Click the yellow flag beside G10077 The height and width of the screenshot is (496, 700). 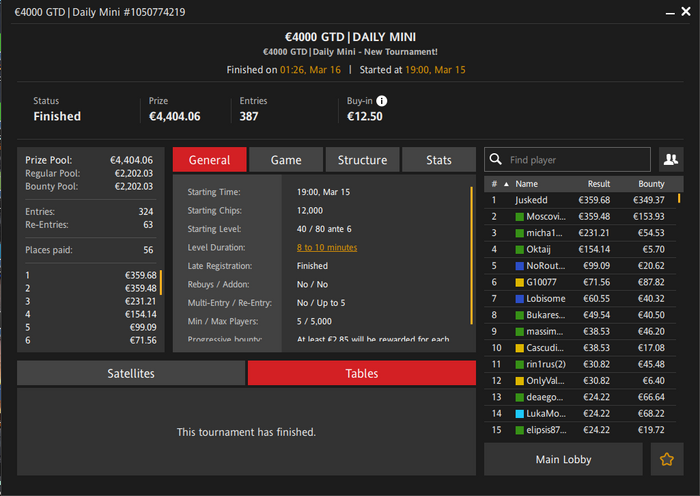(519, 283)
